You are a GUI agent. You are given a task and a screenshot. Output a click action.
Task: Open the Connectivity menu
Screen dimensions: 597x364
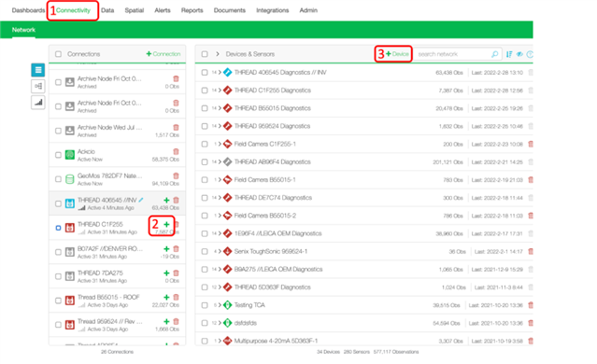pyautogui.click(x=73, y=10)
